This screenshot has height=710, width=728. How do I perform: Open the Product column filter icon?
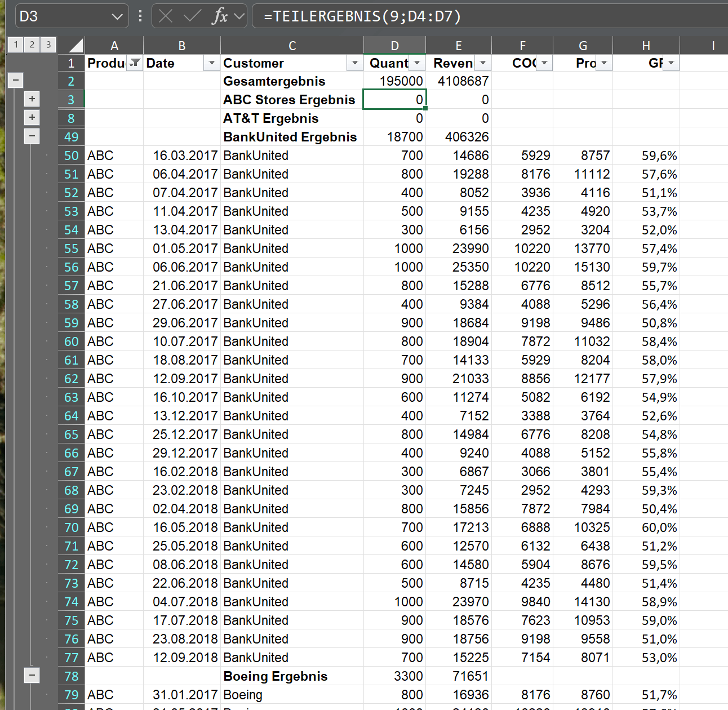click(135, 63)
